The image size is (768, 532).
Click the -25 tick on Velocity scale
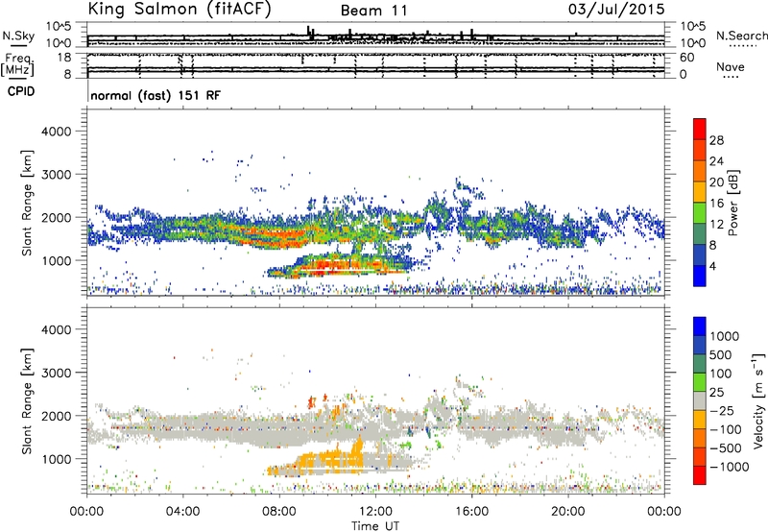pos(722,410)
